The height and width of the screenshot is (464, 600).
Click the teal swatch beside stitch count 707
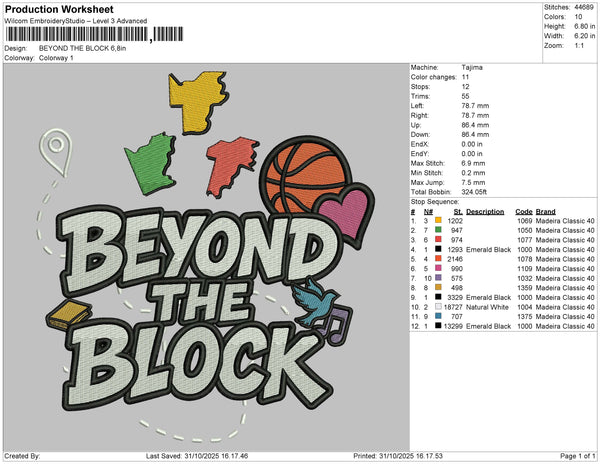pyautogui.click(x=438, y=316)
